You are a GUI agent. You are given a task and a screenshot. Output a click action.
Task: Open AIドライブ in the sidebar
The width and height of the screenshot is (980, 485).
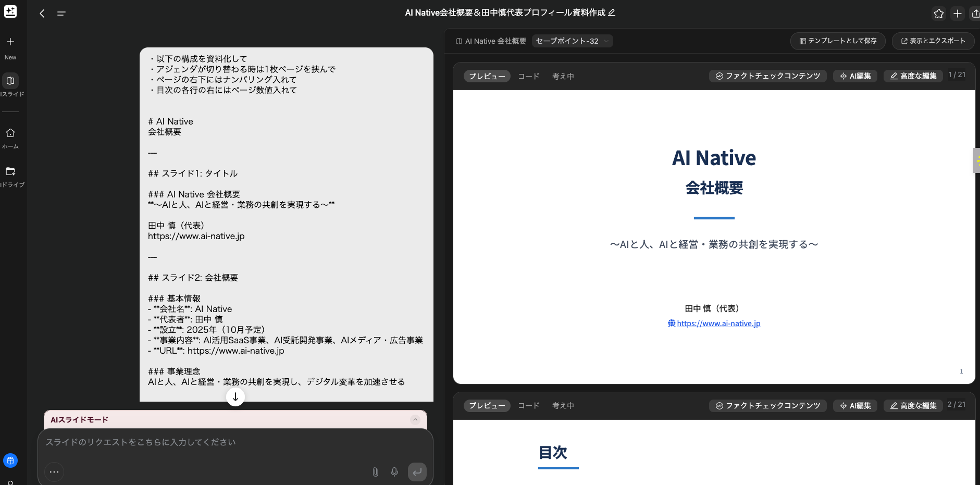click(10, 176)
